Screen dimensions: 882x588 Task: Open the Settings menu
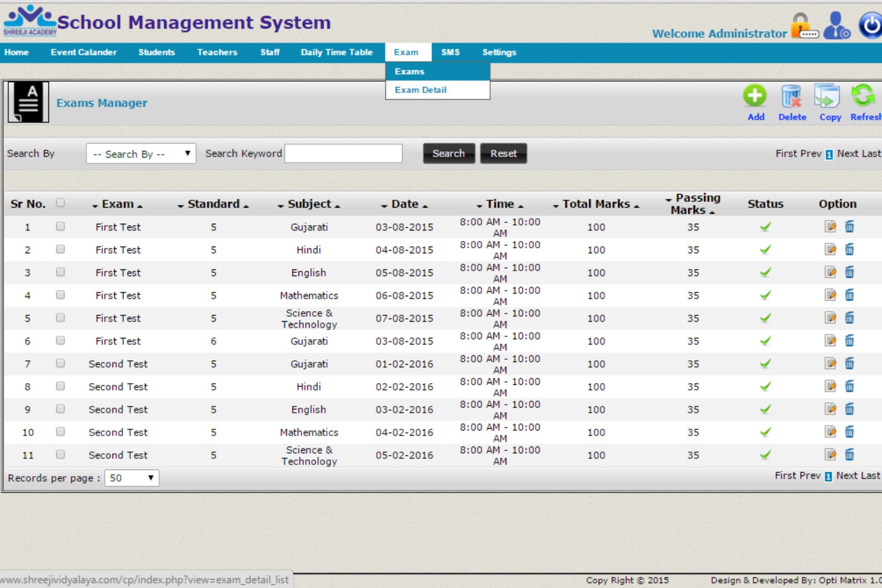499,52
